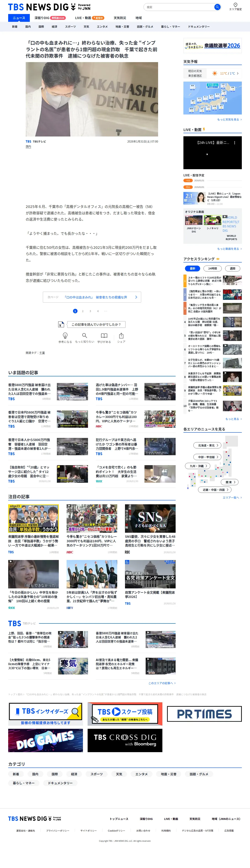
Task: Click 暮らし・マネー category chip at bottom
Action: (x=24, y=783)
